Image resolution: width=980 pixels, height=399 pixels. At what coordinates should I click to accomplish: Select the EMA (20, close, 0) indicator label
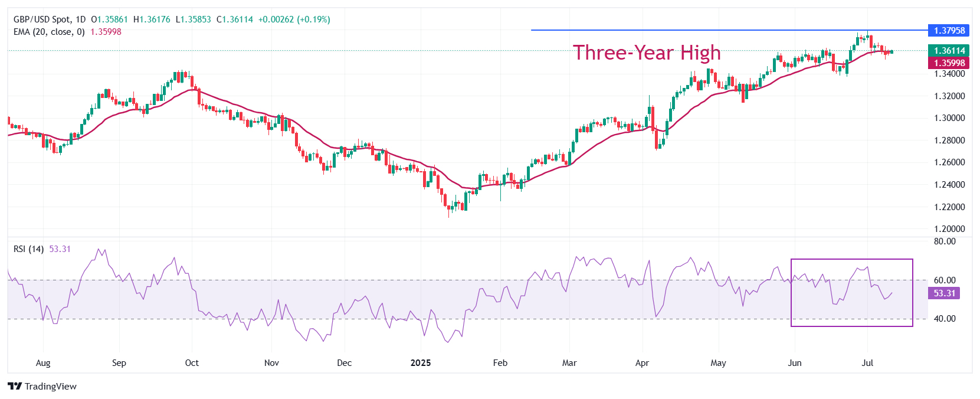49,32
